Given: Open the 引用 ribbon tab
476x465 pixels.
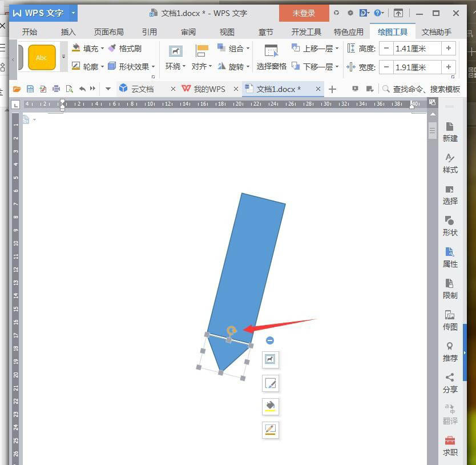Looking at the screenshot, I should [x=150, y=32].
